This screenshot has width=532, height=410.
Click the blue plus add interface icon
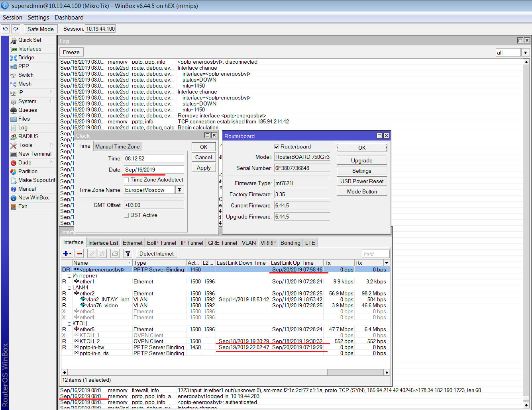point(66,254)
